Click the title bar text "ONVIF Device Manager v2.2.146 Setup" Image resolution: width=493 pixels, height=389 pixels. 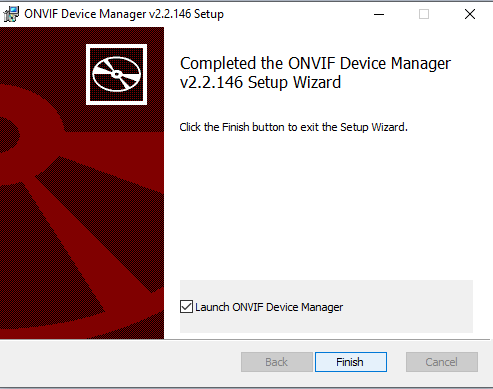click(x=124, y=14)
